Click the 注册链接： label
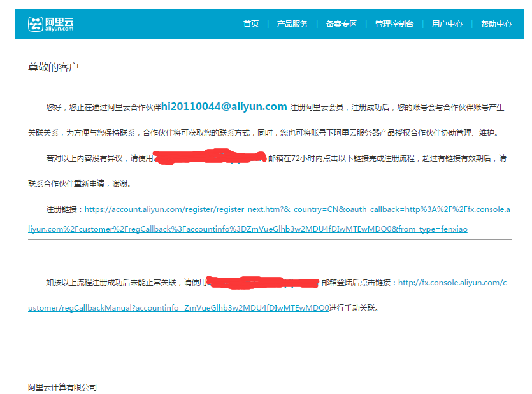Screen dimensions: 532x394 [x=65, y=209]
